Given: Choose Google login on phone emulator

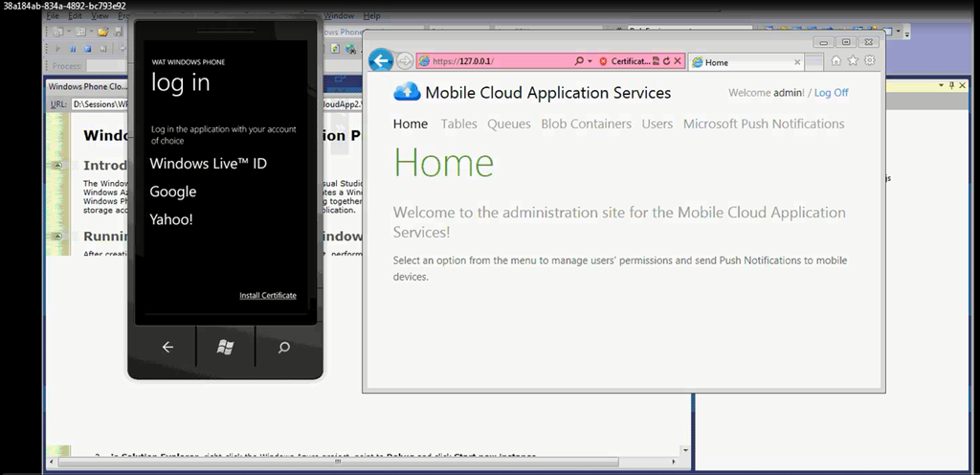Looking at the screenshot, I should click(x=172, y=192).
